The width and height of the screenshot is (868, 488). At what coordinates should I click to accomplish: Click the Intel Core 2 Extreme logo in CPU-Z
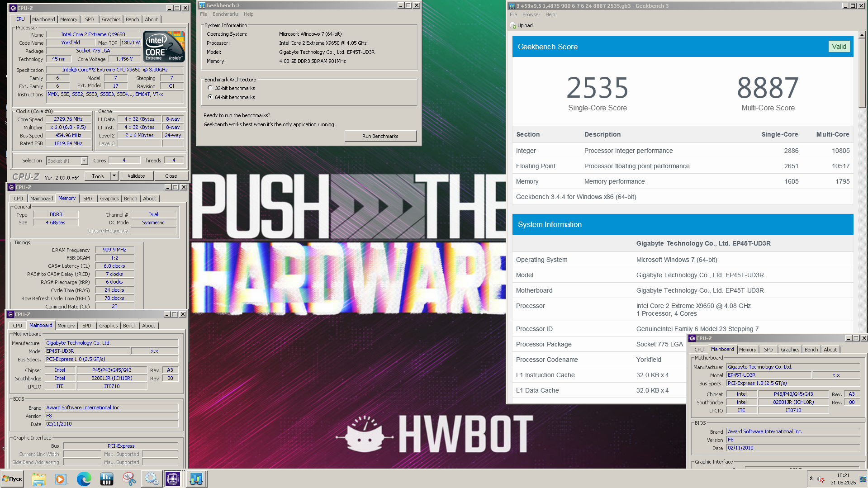click(164, 47)
